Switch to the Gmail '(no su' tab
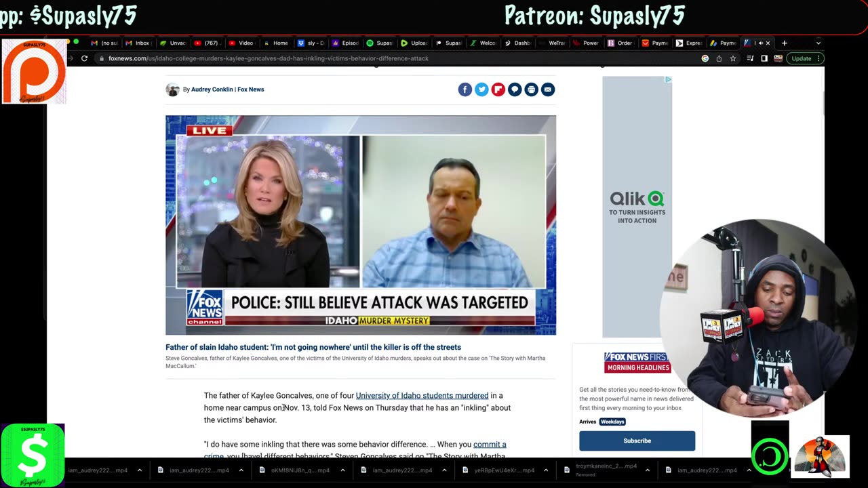This screenshot has height=488, width=868. coord(104,43)
